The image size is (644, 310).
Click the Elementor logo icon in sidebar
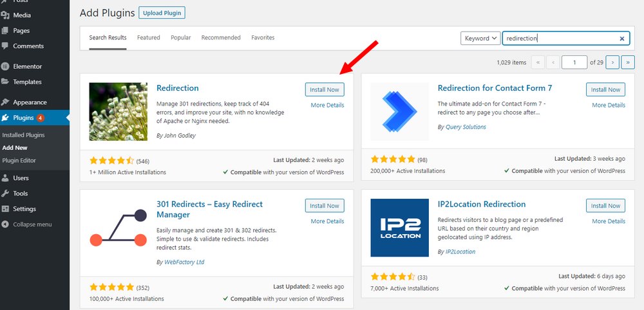click(5, 66)
